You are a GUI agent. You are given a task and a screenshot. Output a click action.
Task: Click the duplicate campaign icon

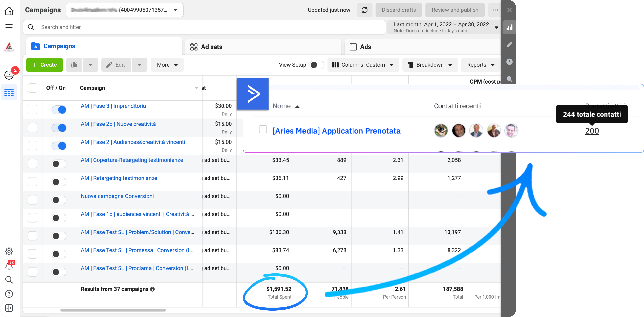(x=74, y=65)
